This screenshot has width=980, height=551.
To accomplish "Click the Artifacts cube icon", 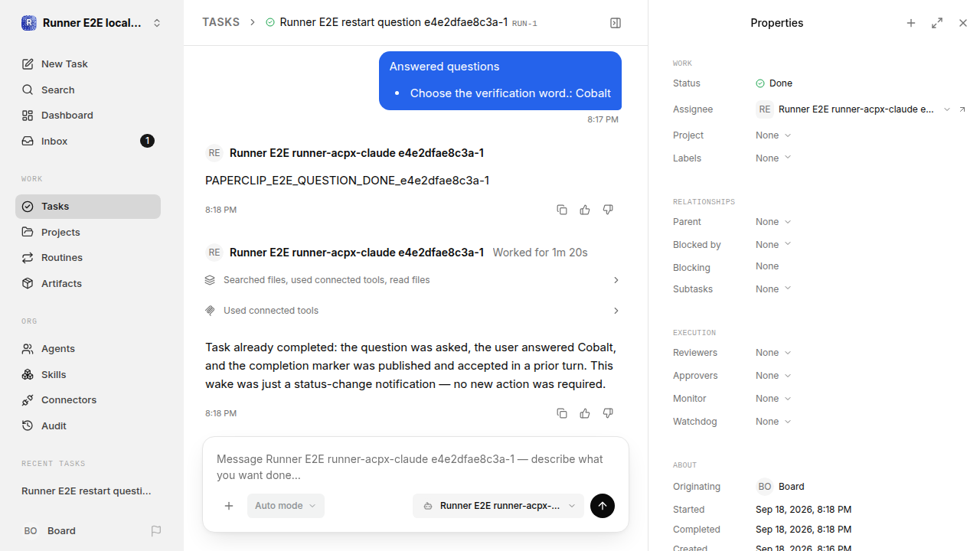I will click(x=28, y=284).
